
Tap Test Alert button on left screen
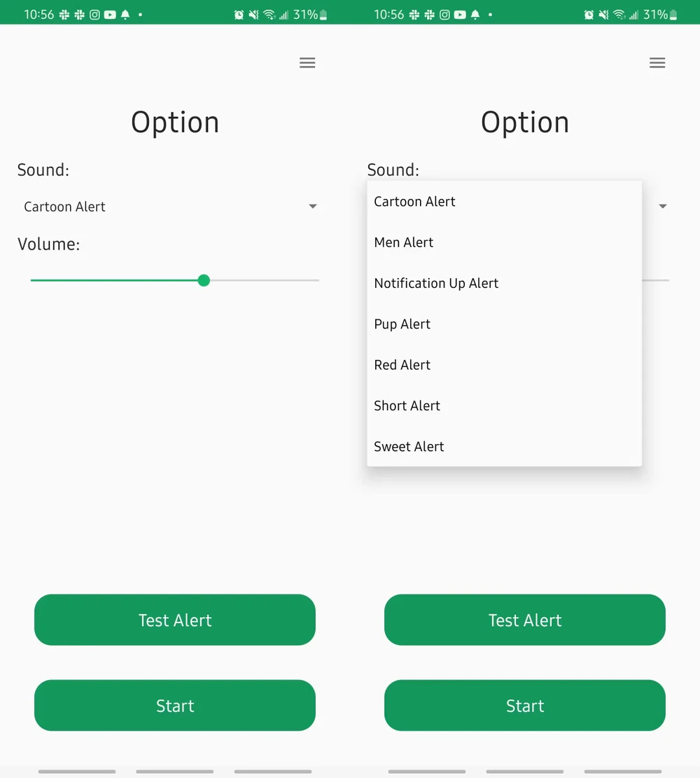tap(174, 620)
